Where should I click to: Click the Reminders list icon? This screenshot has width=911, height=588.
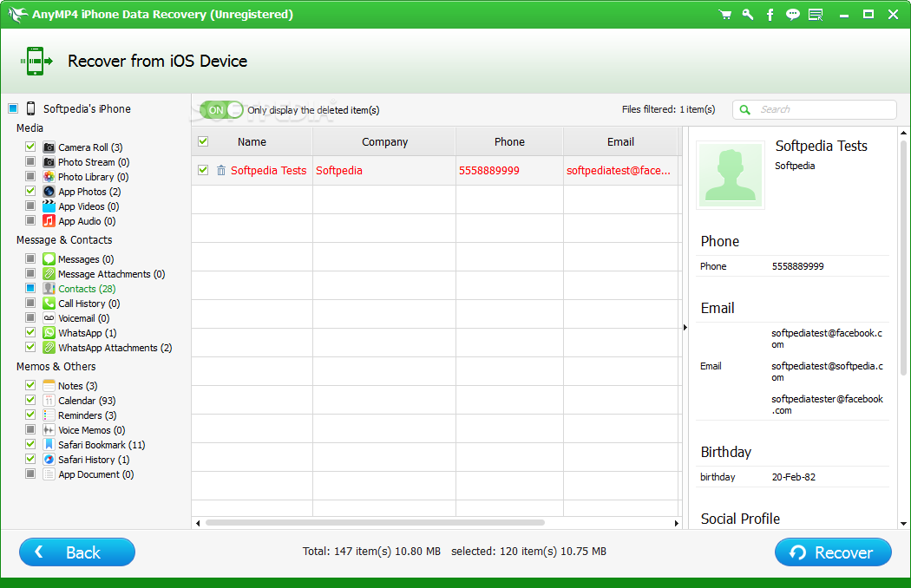click(x=49, y=415)
